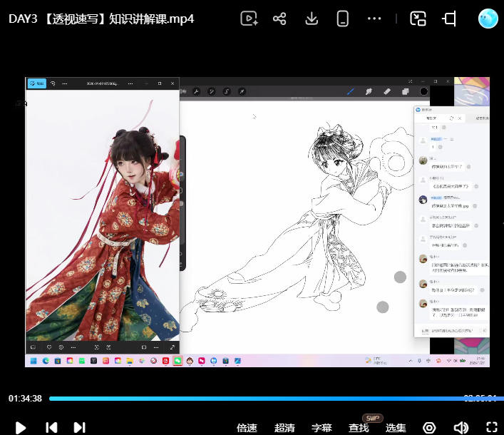Seek on the blue video progress bar
504x435 pixels.
point(277,399)
